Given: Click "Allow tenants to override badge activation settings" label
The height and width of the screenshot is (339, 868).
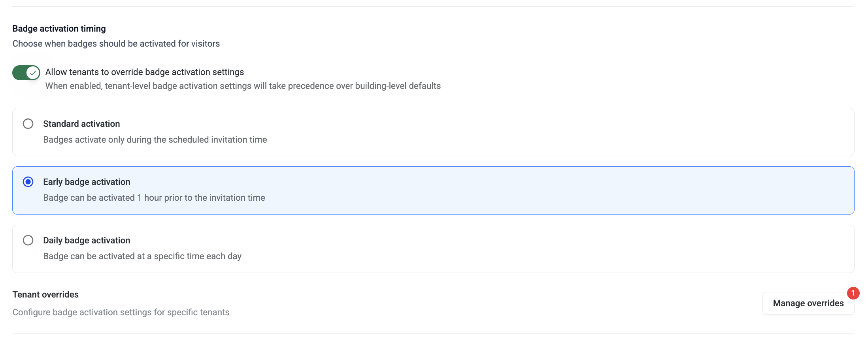Looking at the screenshot, I should click(145, 72).
